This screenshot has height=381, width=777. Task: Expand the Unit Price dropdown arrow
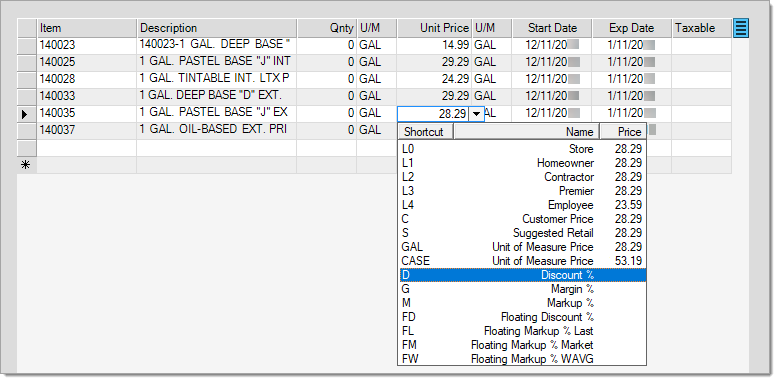coord(477,114)
